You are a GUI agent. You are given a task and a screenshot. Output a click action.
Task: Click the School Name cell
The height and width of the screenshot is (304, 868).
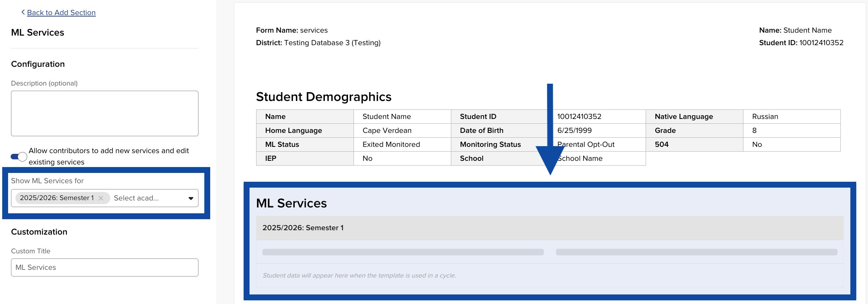pyautogui.click(x=597, y=158)
